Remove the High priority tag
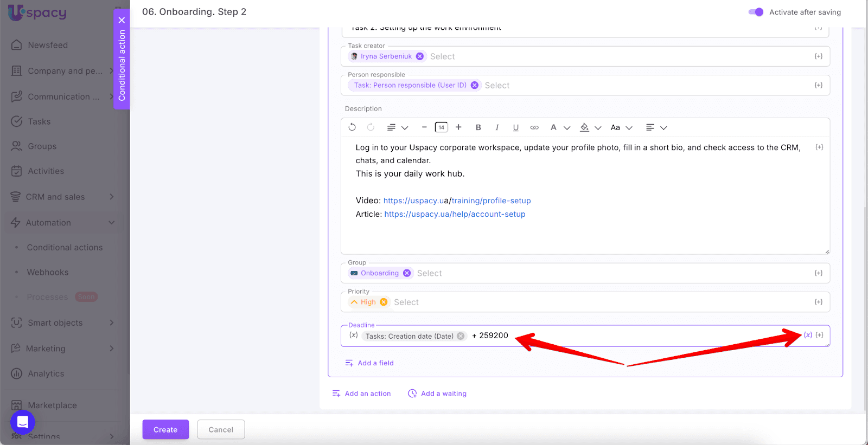The height and width of the screenshot is (445, 868). (x=384, y=302)
